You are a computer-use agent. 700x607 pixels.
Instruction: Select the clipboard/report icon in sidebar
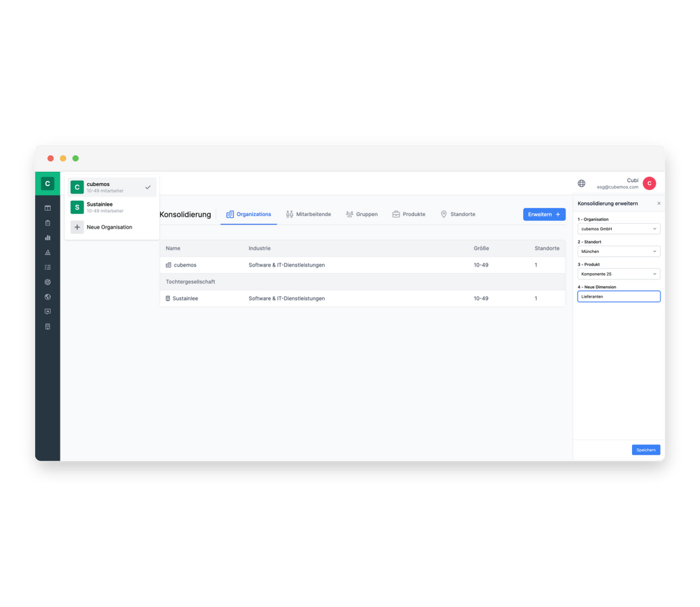pos(47,222)
